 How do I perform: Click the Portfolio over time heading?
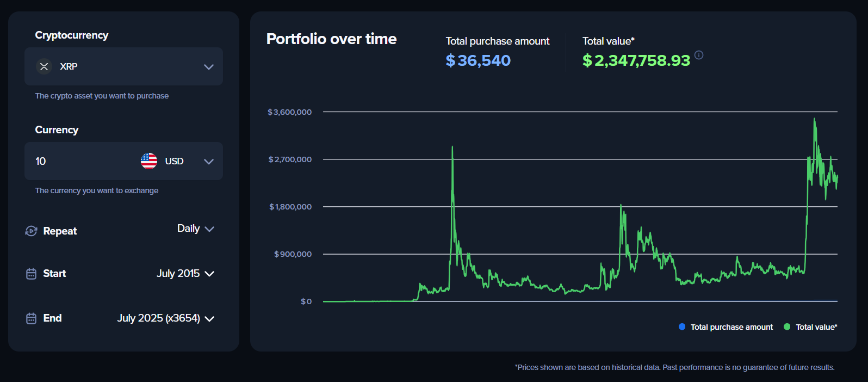(331, 39)
